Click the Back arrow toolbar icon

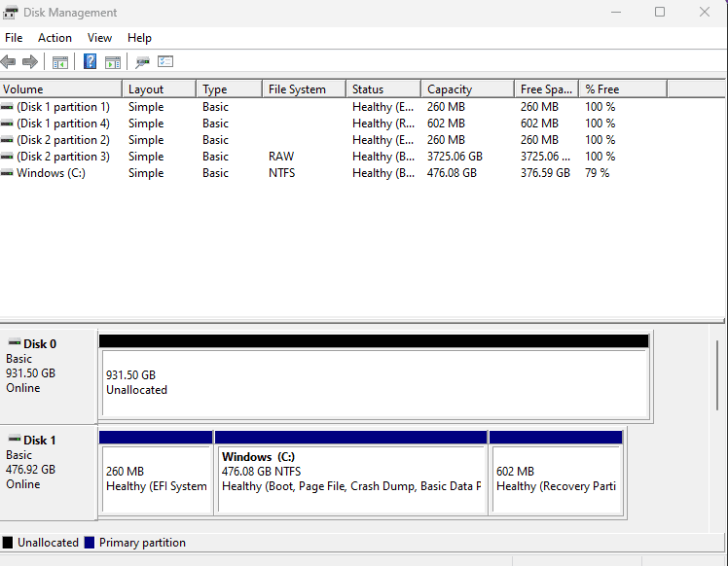click(9, 61)
